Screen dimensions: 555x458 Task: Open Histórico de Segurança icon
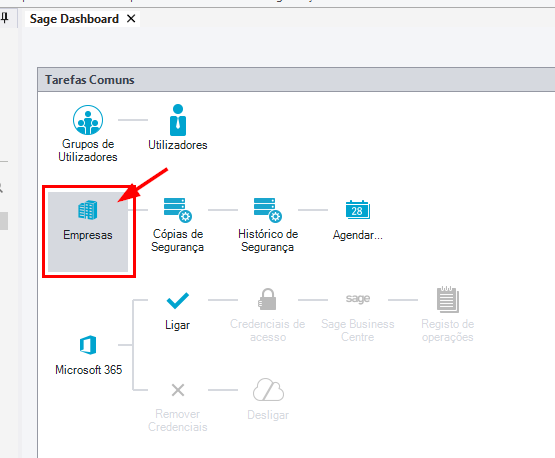[268, 210]
